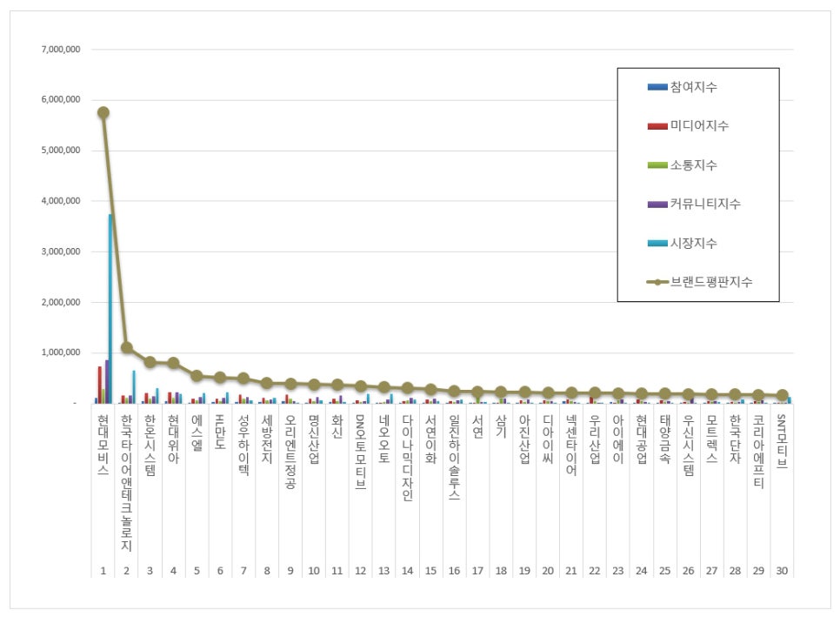Click the 현대위아 line data point
Screen dimensions: 840x617
pos(173,363)
